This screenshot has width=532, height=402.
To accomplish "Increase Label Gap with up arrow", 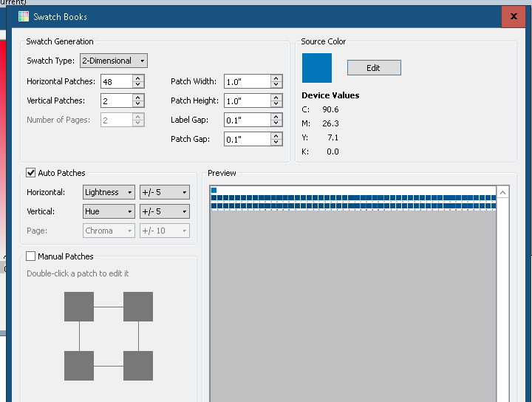I will [x=276, y=117].
